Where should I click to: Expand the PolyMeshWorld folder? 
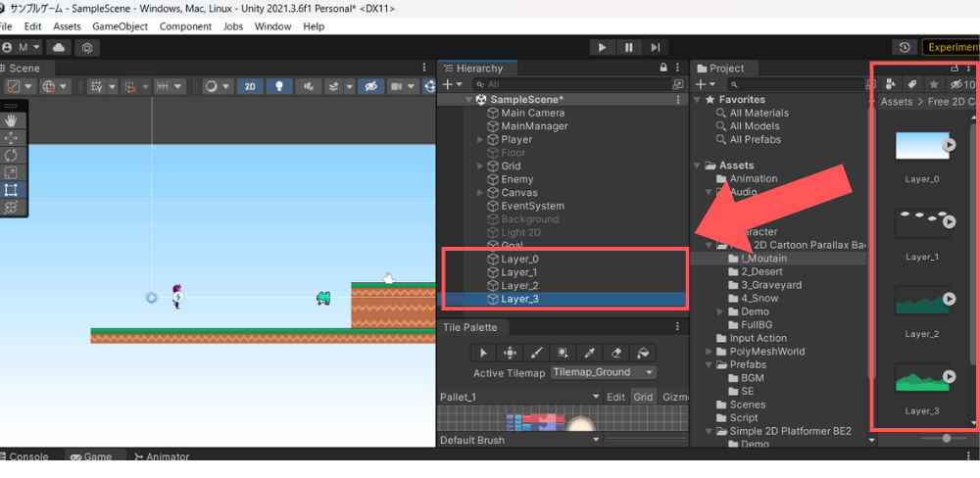709,352
